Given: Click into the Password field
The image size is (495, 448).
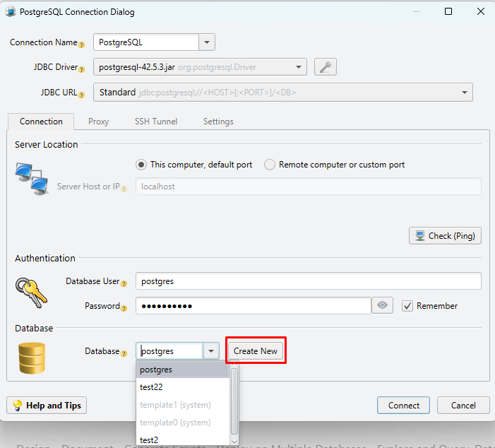Looking at the screenshot, I should click(254, 305).
